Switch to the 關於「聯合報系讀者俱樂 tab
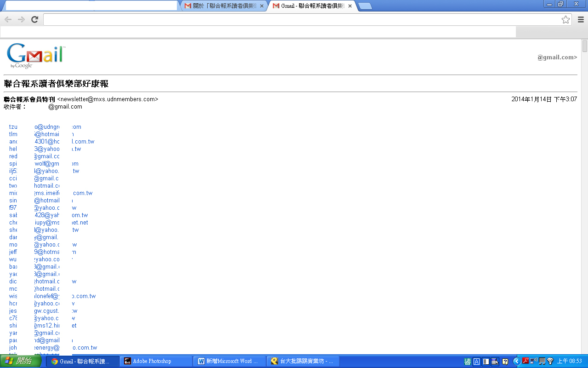The image size is (588, 368). click(224, 6)
